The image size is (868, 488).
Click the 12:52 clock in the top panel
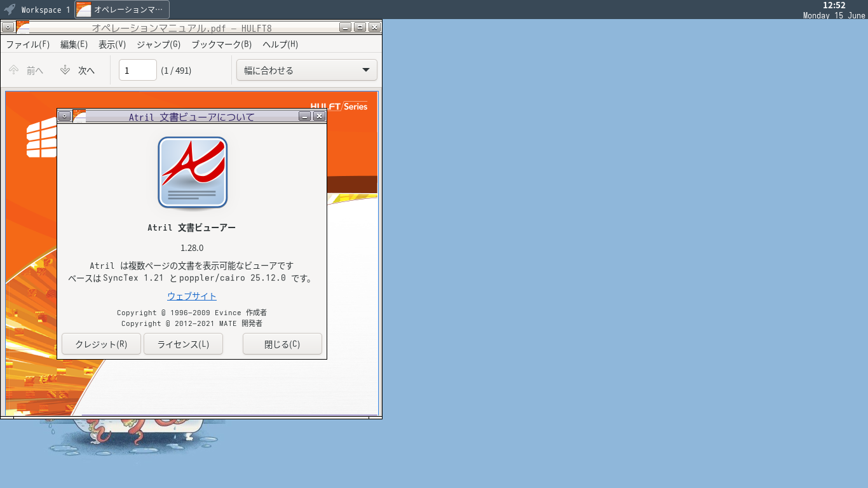point(834,5)
